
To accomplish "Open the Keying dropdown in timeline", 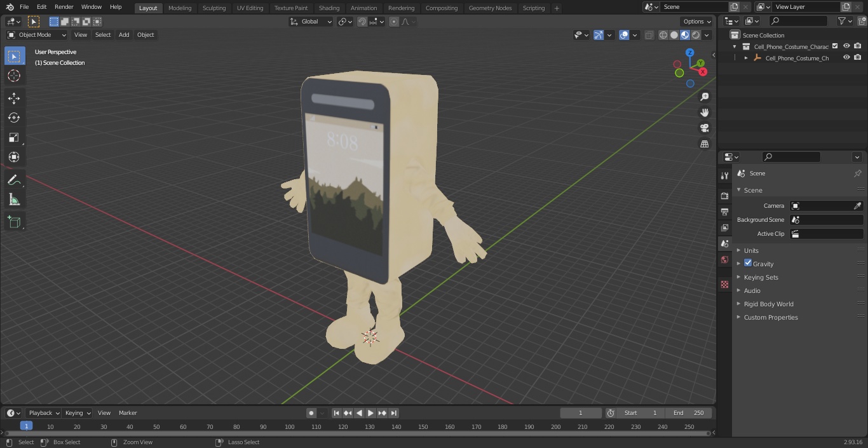I will 78,413.
